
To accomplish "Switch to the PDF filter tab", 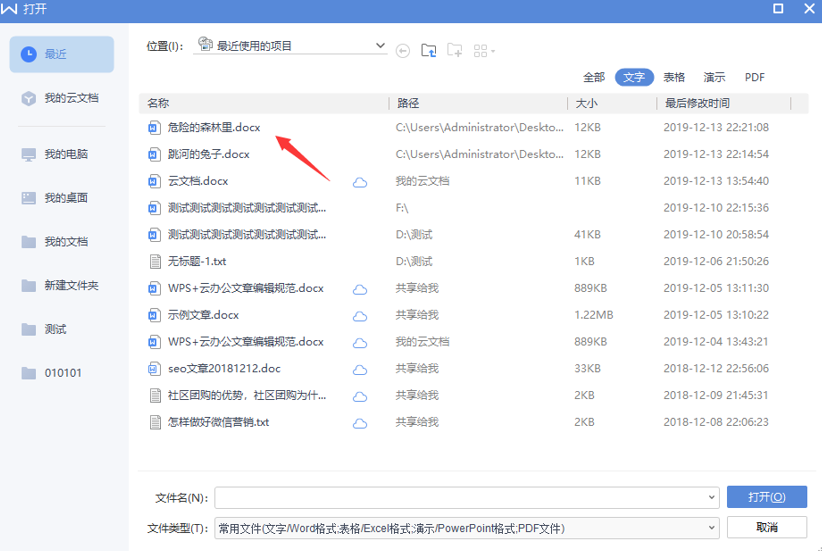I will pos(754,77).
